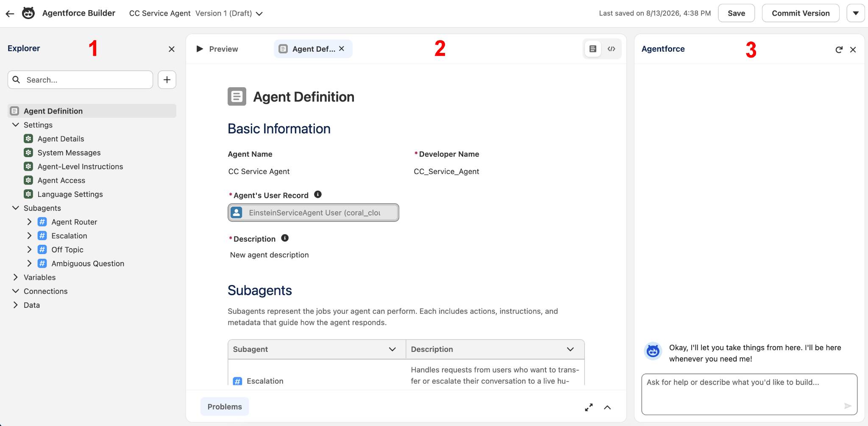Viewport: 868px width, 426px height.
Task: Select Agent Definition in Explorer tree
Action: pos(92,111)
